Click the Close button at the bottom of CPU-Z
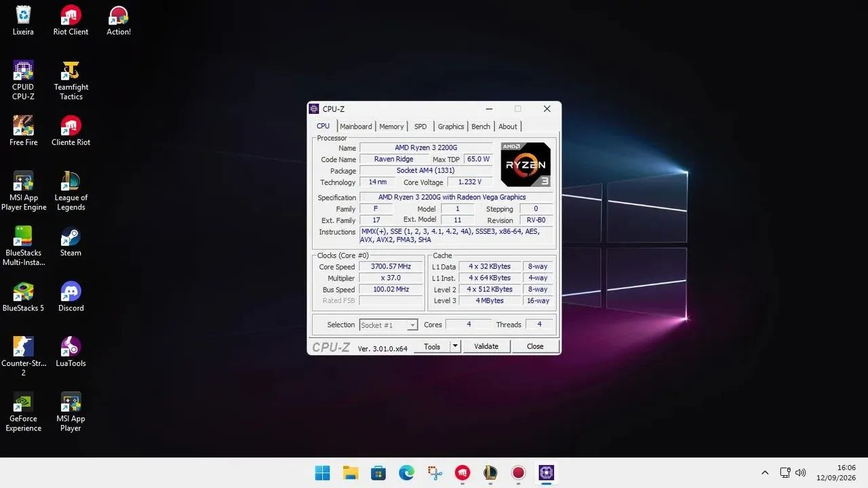Image resolution: width=868 pixels, height=488 pixels. (x=535, y=346)
